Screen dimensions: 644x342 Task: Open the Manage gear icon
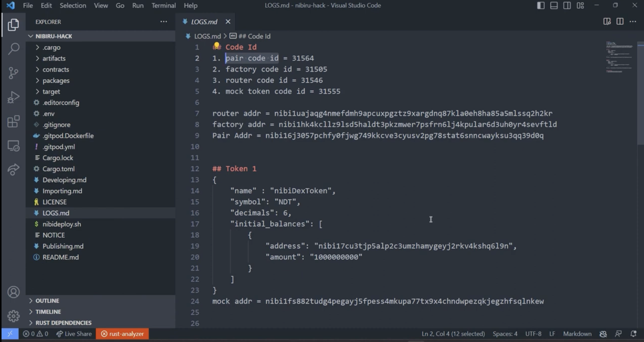14,316
